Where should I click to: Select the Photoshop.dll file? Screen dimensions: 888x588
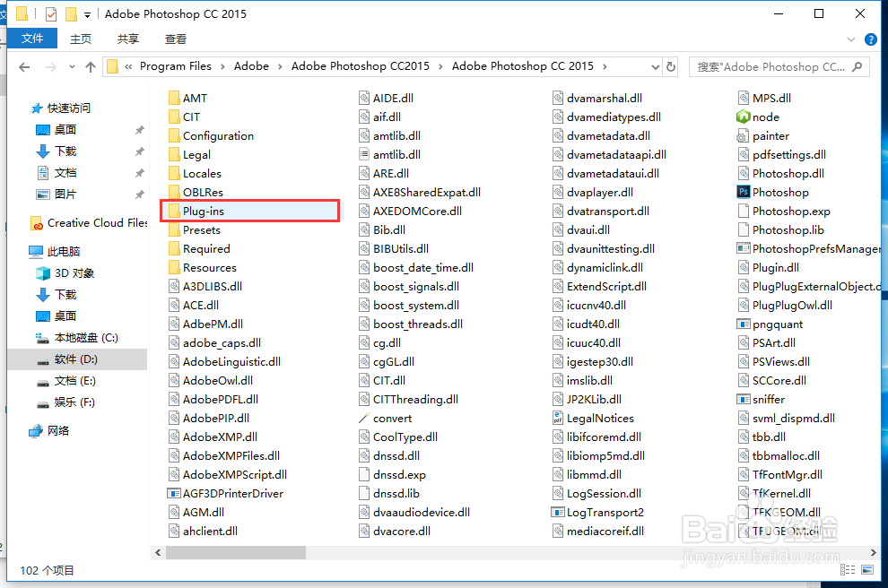pyautogui.click(x=781, y=174)
